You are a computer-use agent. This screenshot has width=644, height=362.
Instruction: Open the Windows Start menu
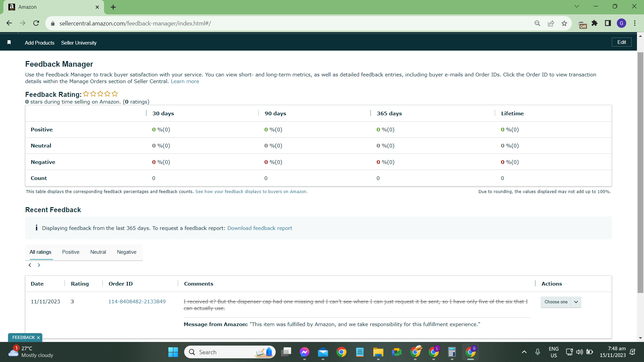173,352
